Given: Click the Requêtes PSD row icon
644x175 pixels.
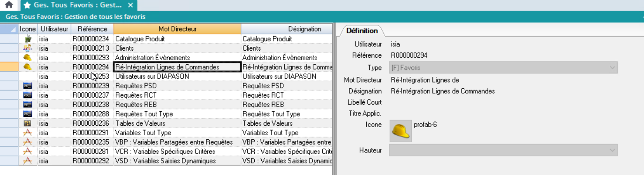Looking at the screenshot, I should (x=28, y=86).
